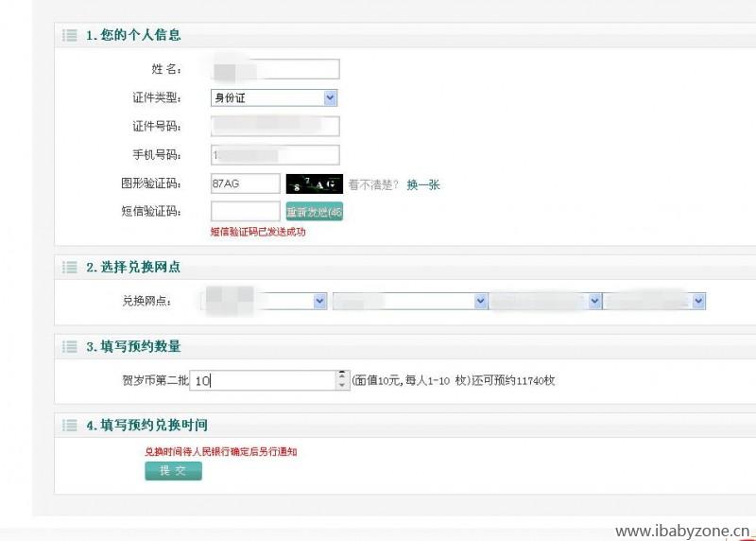Click the empty 短信验证码 input box

pyautogui.click(x=245, y=212)
